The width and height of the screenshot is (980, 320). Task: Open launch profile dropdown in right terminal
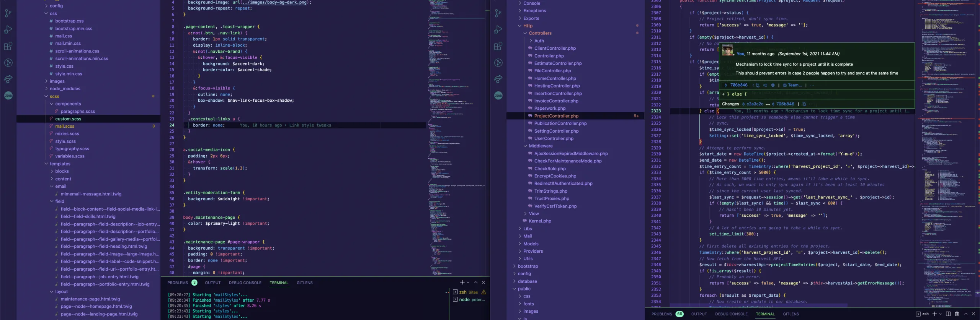(x=940, y=314)
